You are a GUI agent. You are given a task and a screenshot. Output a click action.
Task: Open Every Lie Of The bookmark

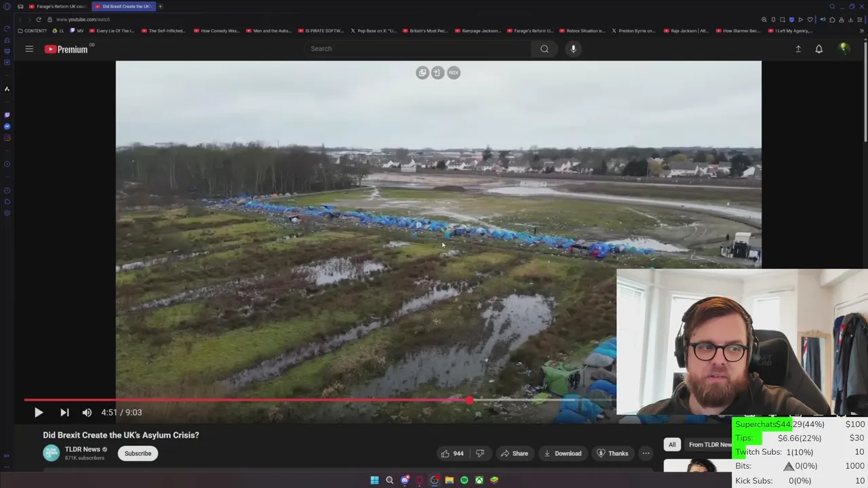(x=112, y=30)
